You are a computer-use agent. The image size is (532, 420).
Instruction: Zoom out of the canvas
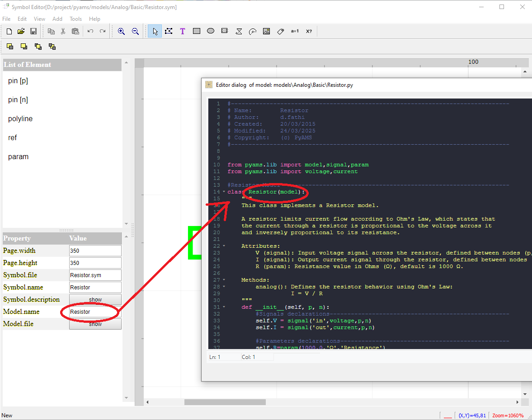(135, 32)
